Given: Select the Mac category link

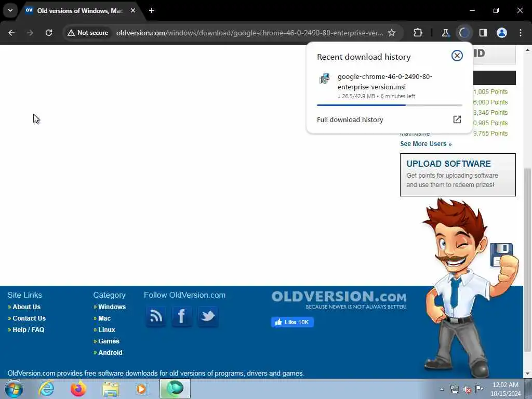Looking at the screenshot, I should click(104, 318).
